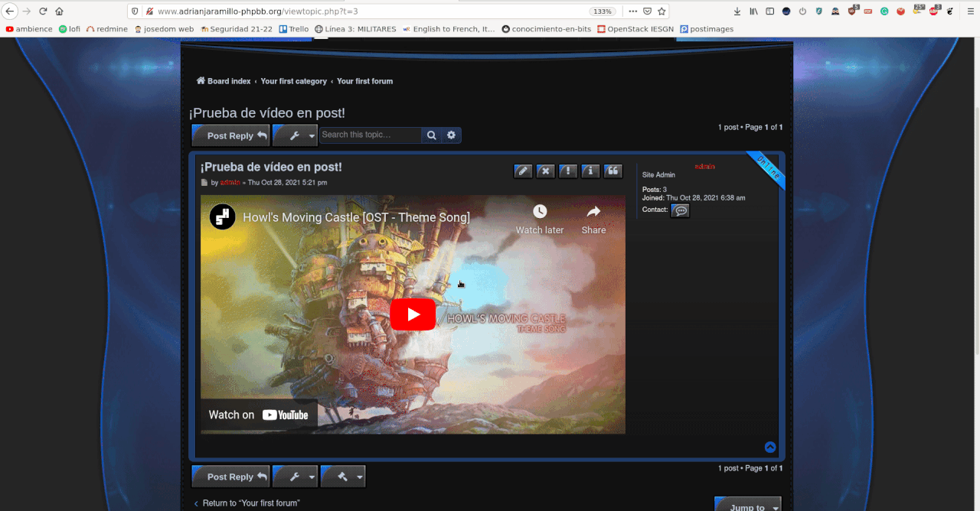This screenshot has width=980, height=511.
Task: Click the Watch later clock icon on the video
Action: point(540,212)
